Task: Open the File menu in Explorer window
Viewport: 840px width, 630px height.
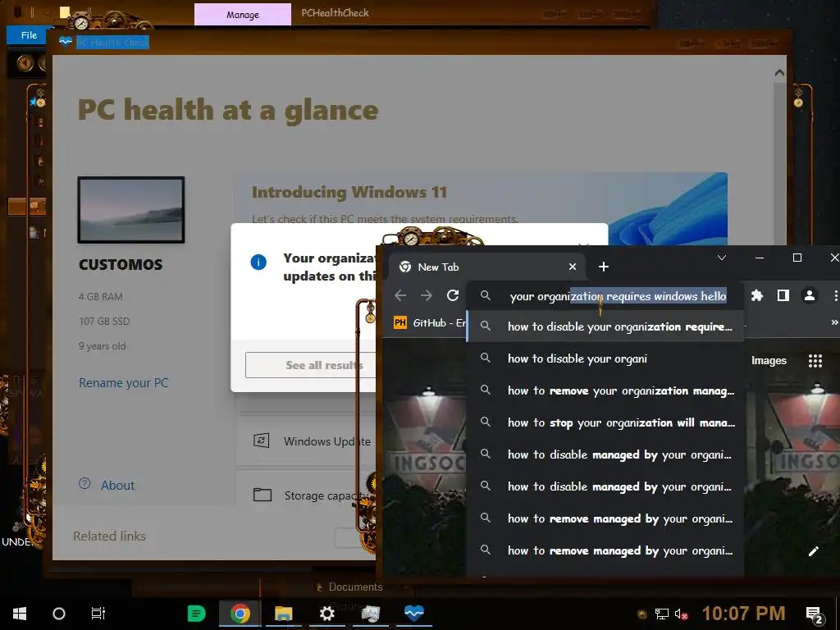Action: pos(29,34)
